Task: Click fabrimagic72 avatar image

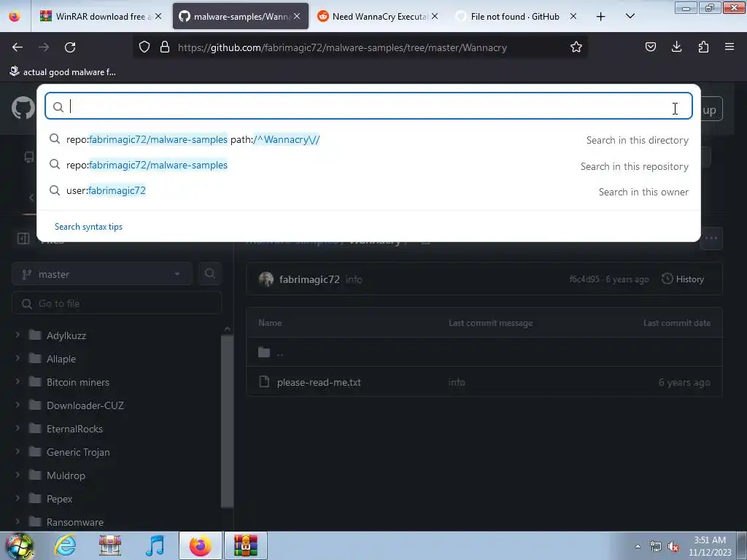Action: pos(266,279)
